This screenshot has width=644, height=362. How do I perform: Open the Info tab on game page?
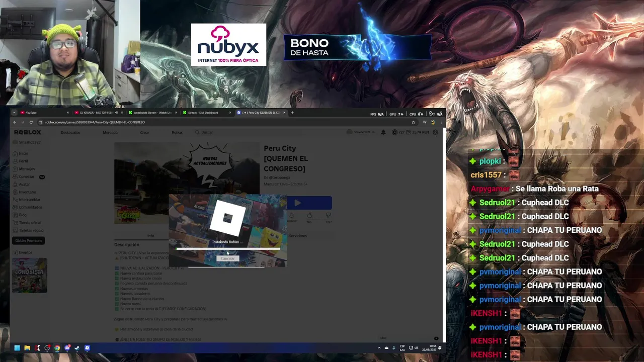point(150,236)
